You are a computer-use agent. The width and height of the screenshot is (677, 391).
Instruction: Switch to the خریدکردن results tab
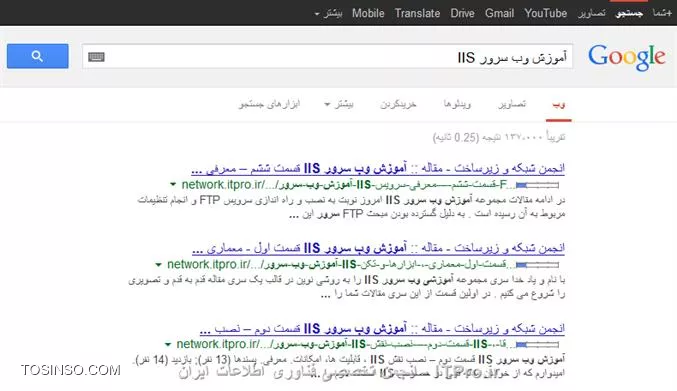[398, 104]
